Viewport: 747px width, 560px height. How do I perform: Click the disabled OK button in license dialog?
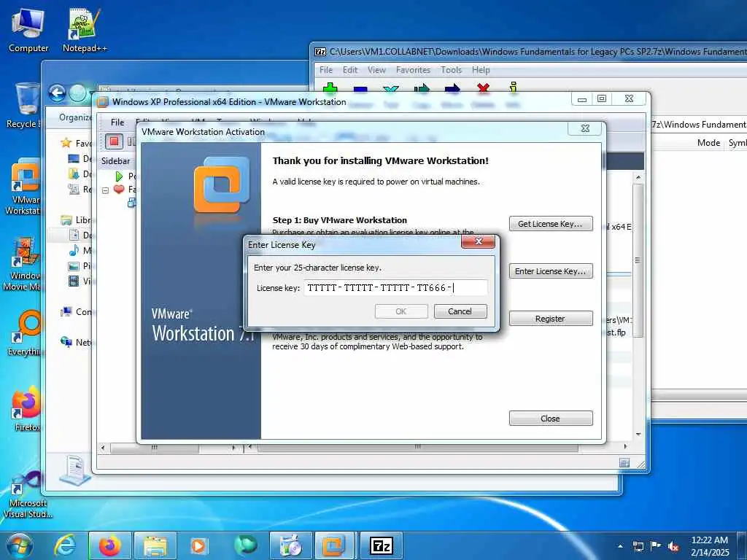pyautogui.click(x=401, y=311)
